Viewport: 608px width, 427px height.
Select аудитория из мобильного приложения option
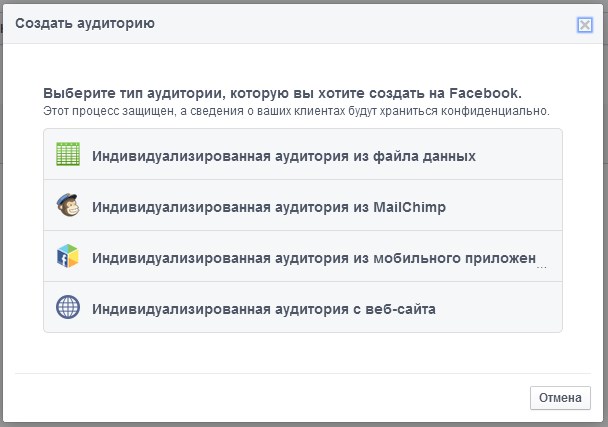click(303, 256)
